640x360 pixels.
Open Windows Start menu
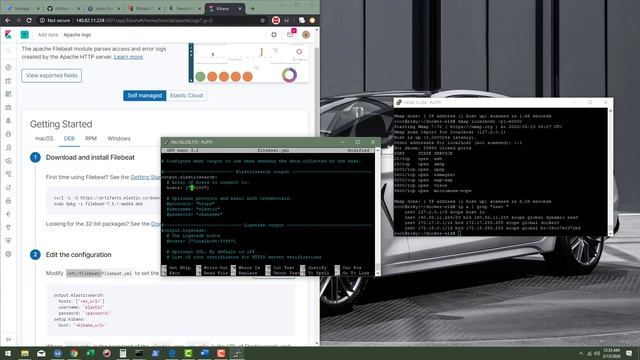click(x=8, y=353)
